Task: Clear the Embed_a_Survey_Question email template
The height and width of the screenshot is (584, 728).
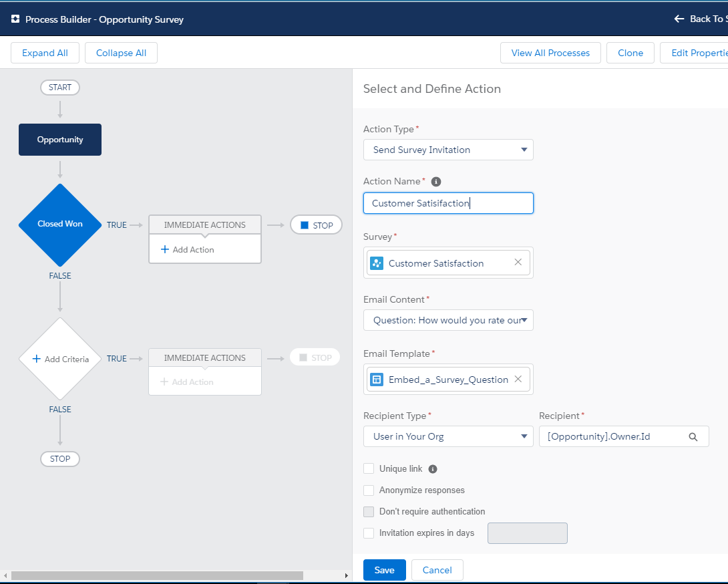Action: coord(518,379)
